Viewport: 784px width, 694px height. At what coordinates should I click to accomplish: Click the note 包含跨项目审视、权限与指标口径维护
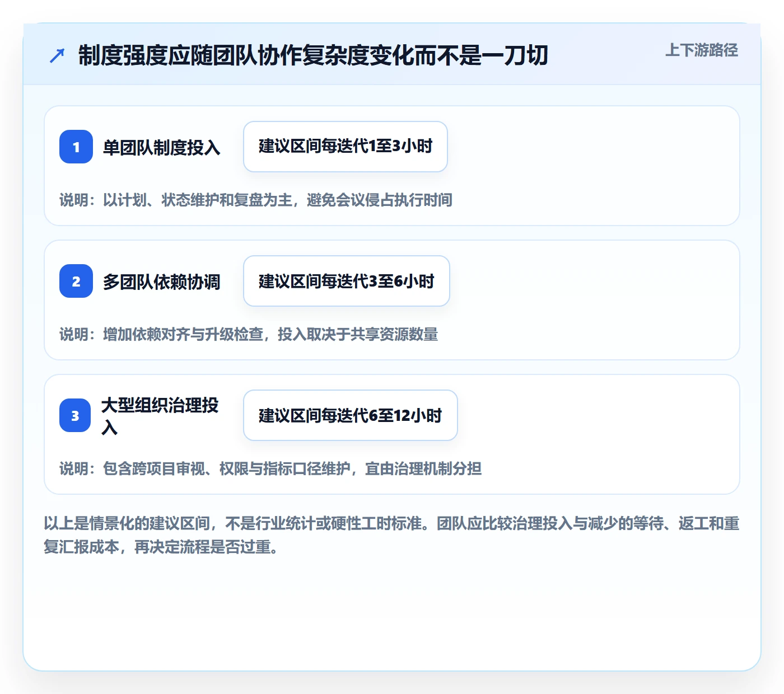tap(270, 468)
